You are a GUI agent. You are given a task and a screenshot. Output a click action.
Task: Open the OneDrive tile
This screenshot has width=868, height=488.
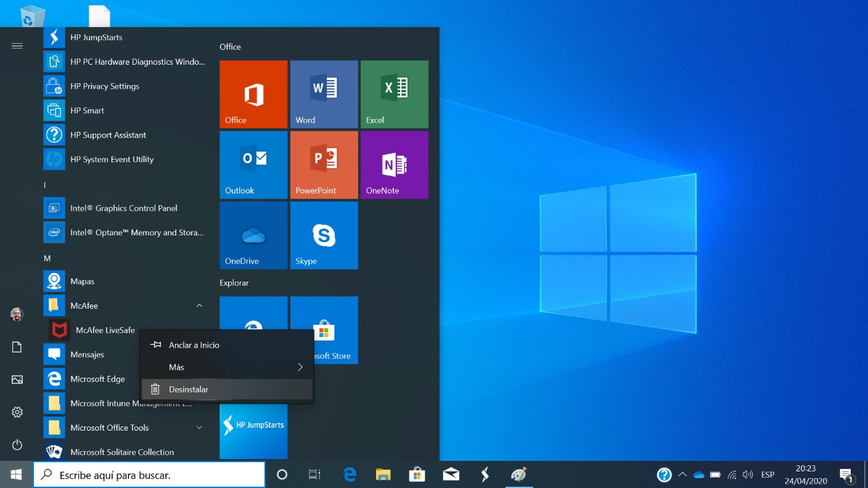tap(253, 235)
